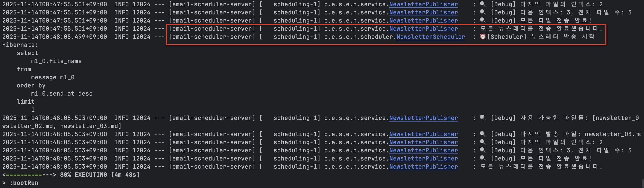This screenshot has height=188, width=644.
Task: Click magnifier icon on 00:48:05 '다음 인덱스' line
Action: pos(483,150)
